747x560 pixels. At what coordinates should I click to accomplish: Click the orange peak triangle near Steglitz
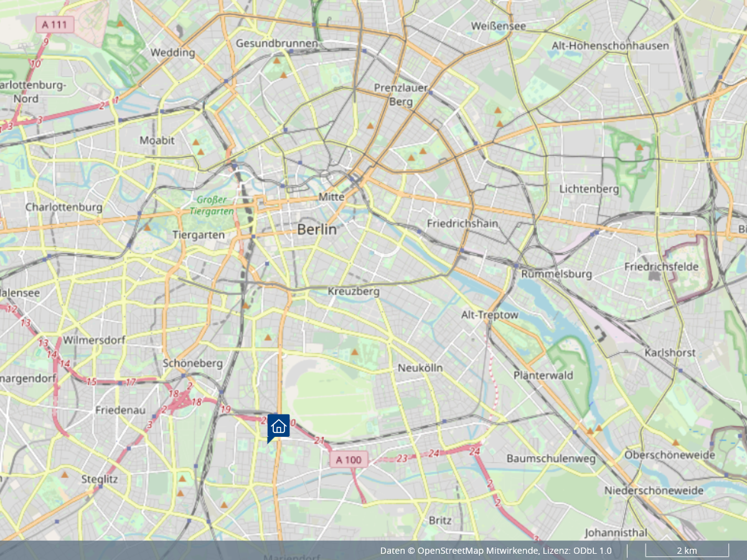pyautogui.click(x=65, y=475)
